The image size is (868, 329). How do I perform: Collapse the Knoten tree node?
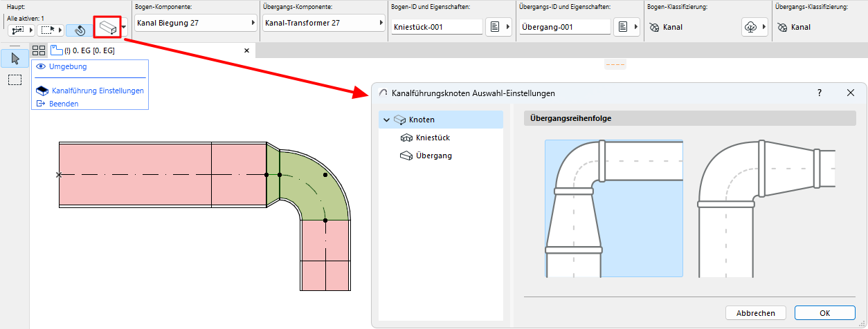click(386, 120)
